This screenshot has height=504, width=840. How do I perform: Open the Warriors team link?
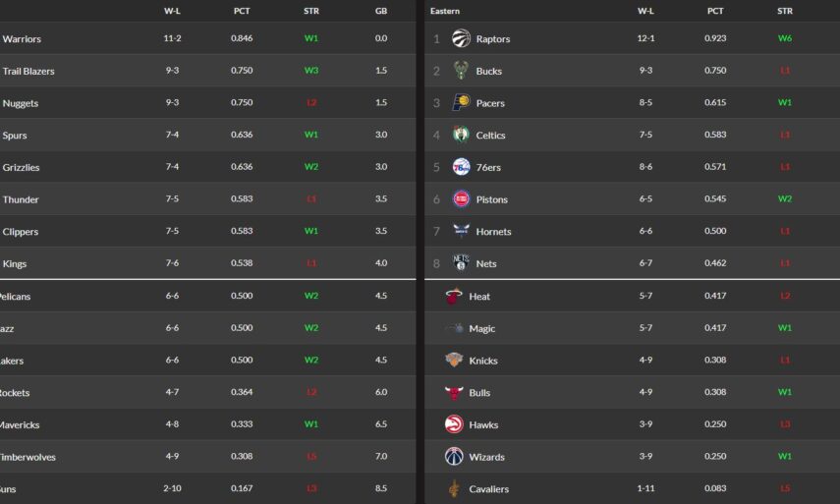pyautogui.click(x=22, y=38)
